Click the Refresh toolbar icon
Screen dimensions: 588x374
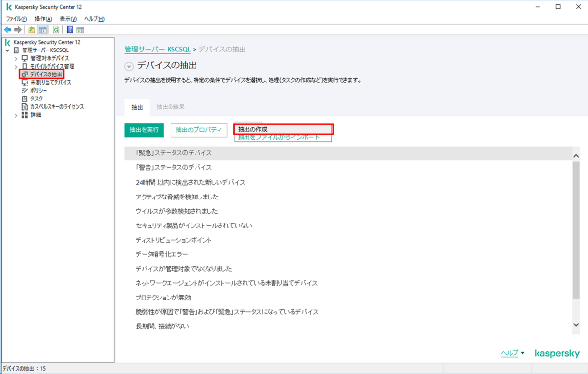pyautogui.click(x=56, y=30)
